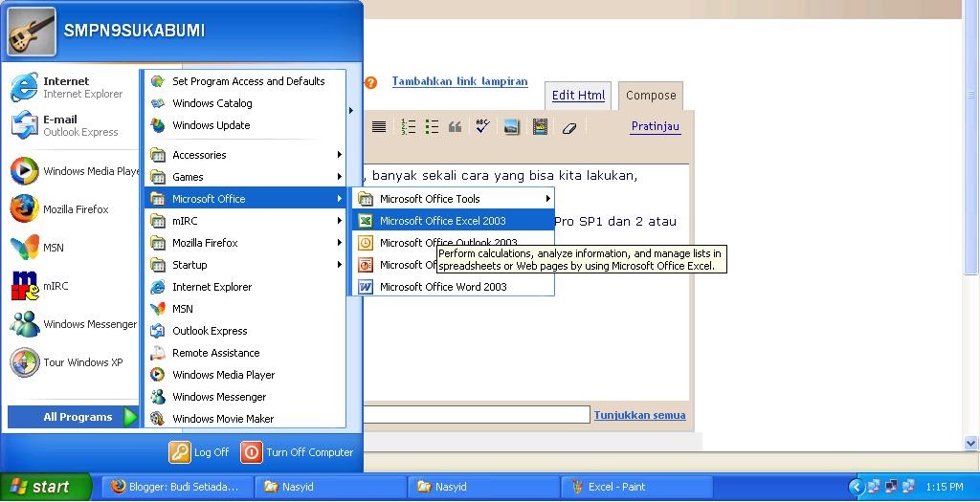Open Set Program Access and Defaults
The image size is (980, 502).
245,81
